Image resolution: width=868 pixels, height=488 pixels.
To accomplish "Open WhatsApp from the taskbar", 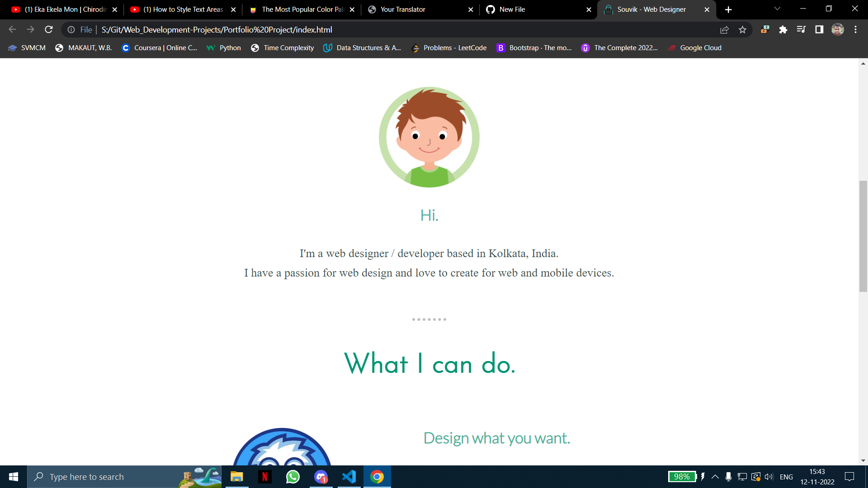I will (292, 476).
